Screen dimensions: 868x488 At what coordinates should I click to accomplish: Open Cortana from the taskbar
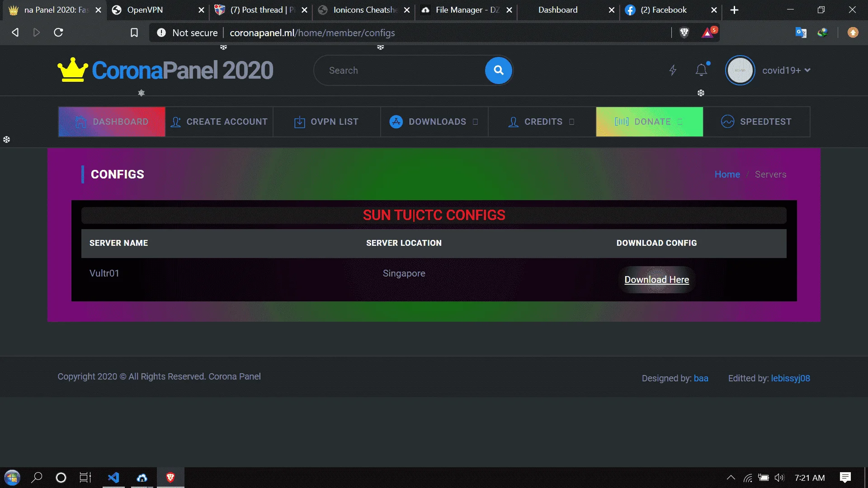coord(61,478)
